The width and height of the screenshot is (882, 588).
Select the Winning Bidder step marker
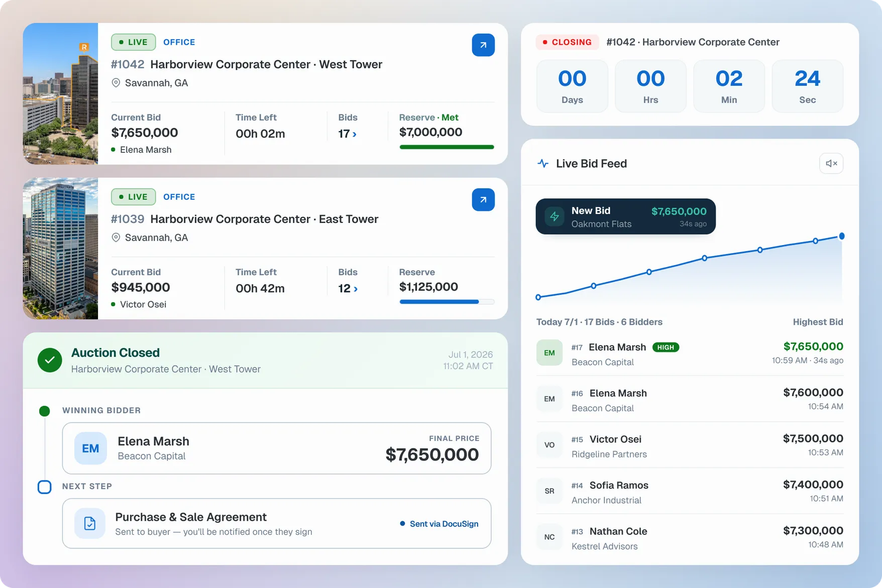pos(45,411)
